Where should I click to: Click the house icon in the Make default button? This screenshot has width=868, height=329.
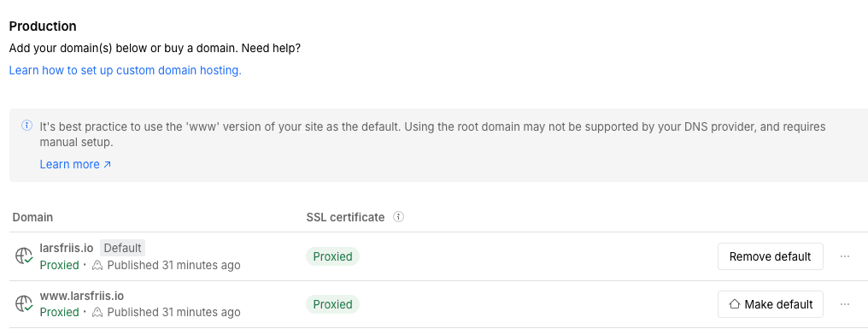tap(735, 304)
